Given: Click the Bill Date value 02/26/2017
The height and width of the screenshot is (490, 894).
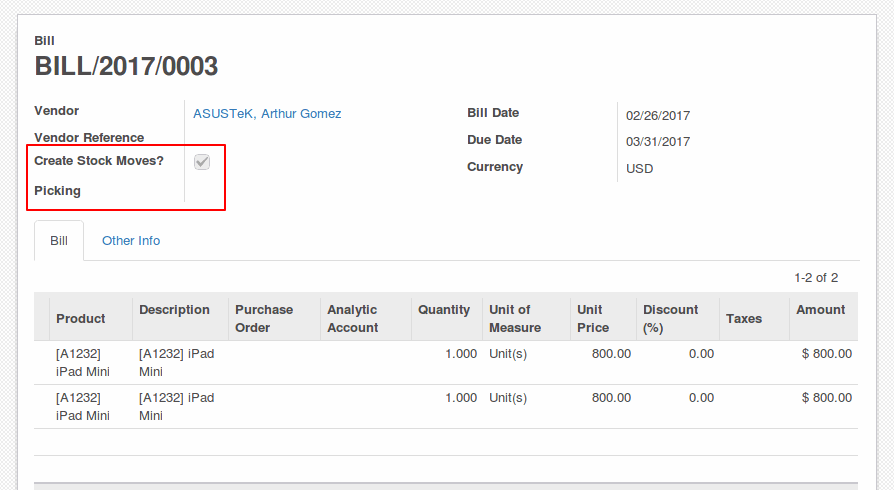Looking at the screenshot, I should coord(658,116).
